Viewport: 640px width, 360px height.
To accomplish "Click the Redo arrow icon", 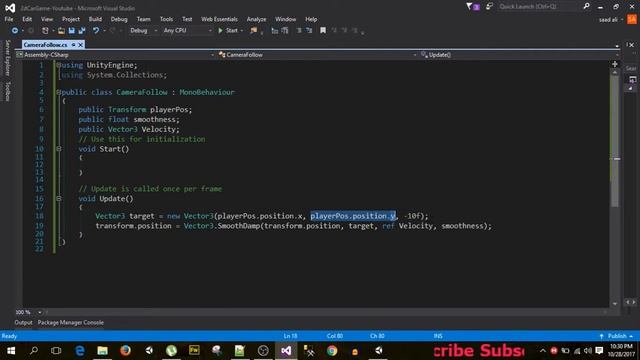I will coord(112,31).
